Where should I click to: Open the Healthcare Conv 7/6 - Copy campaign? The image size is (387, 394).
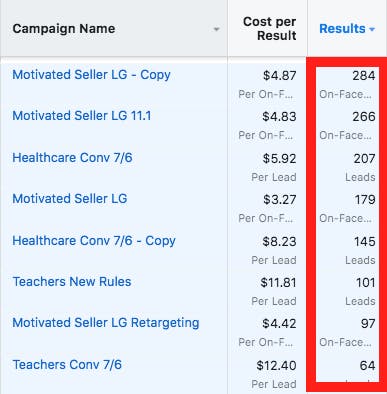pyautogui.click(x=94, y=241)
